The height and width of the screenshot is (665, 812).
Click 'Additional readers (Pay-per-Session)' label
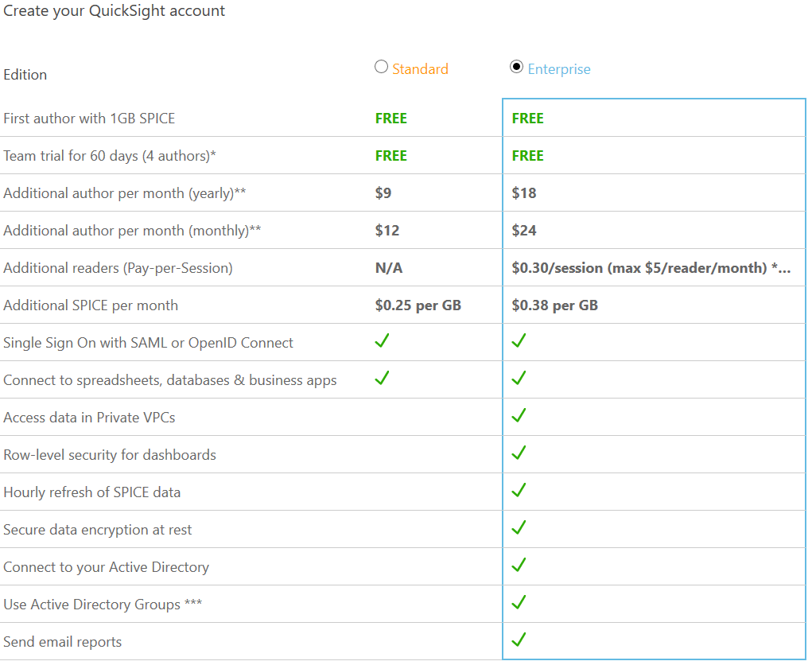[x=118, y=268]
